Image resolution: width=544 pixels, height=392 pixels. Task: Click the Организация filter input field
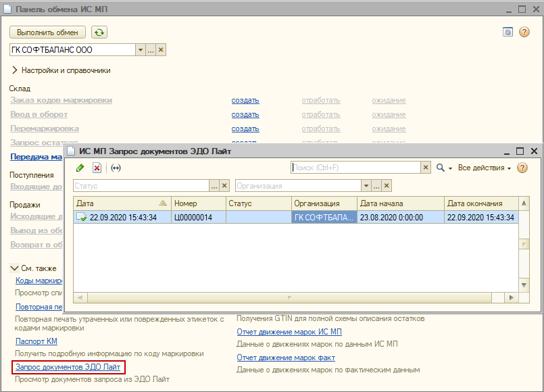299,186
